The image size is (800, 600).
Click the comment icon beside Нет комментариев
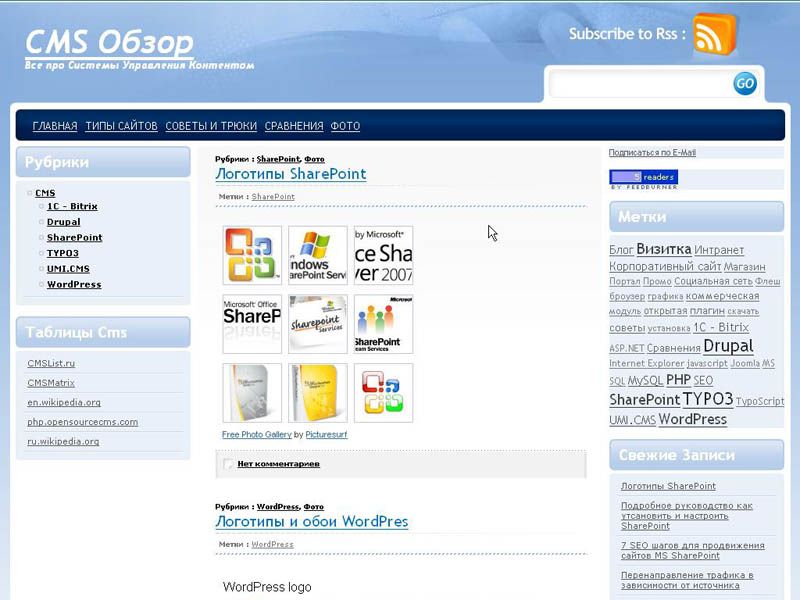[228, 464]
